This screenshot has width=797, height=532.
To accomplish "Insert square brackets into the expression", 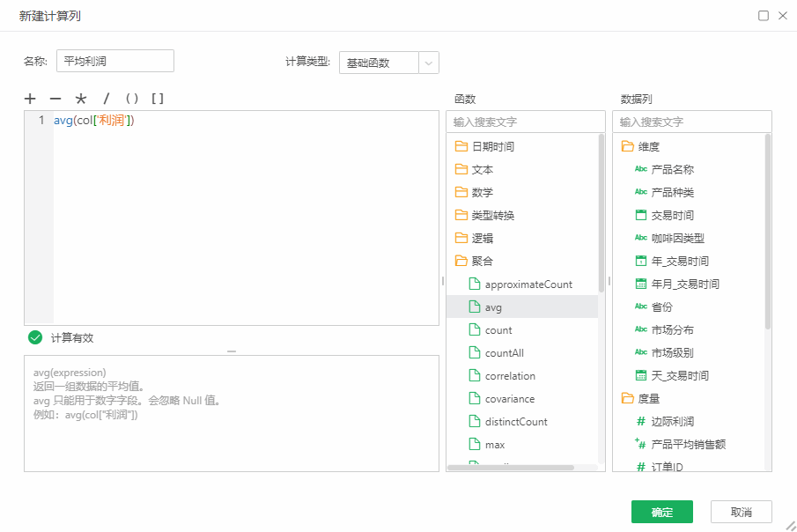I will point(158,99).
